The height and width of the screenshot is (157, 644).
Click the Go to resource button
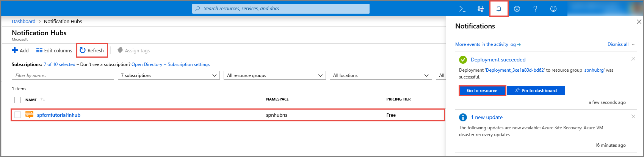click(x=482, y=91)
